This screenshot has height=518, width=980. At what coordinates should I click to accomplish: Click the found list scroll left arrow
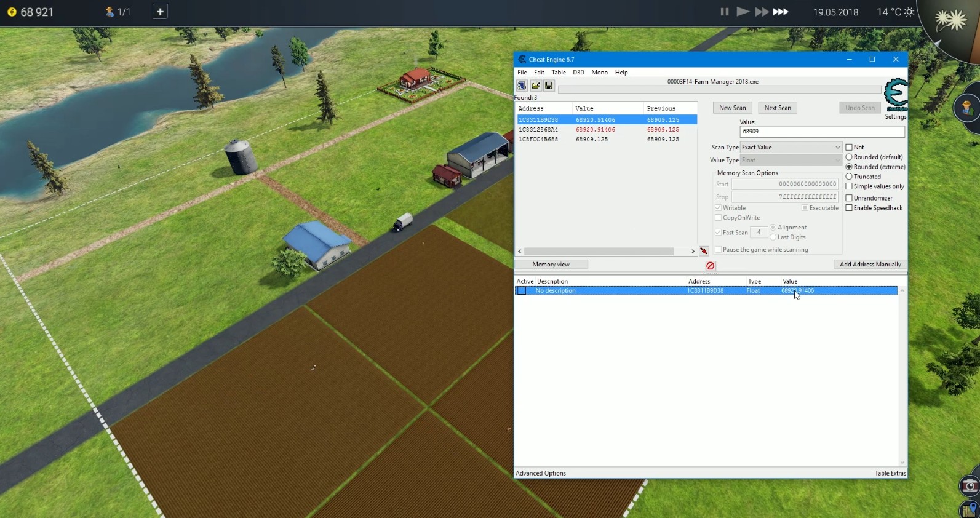click(520, 252)
